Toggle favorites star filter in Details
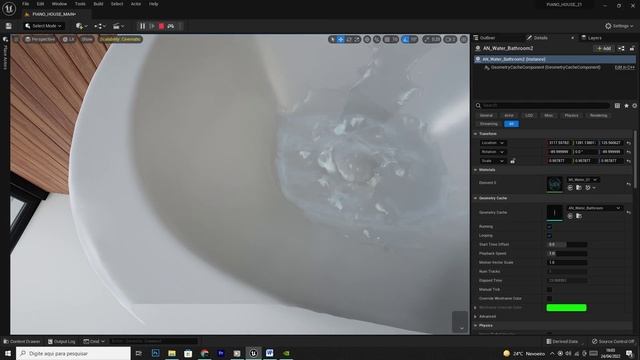The image size is (640, 360). click(x=626, y=106)
